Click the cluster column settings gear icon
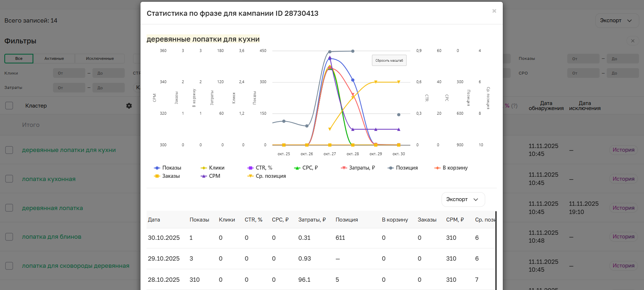The image size is (644, 290). (129, 106)
